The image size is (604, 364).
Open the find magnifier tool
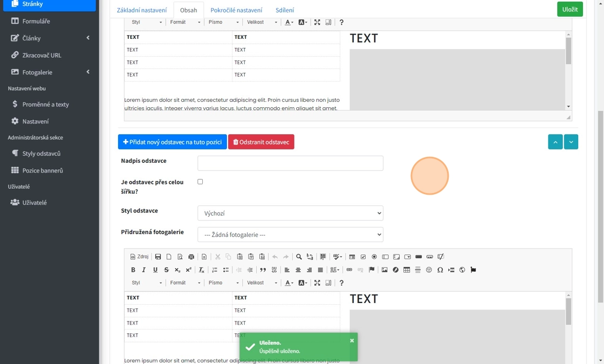[299, 257]
